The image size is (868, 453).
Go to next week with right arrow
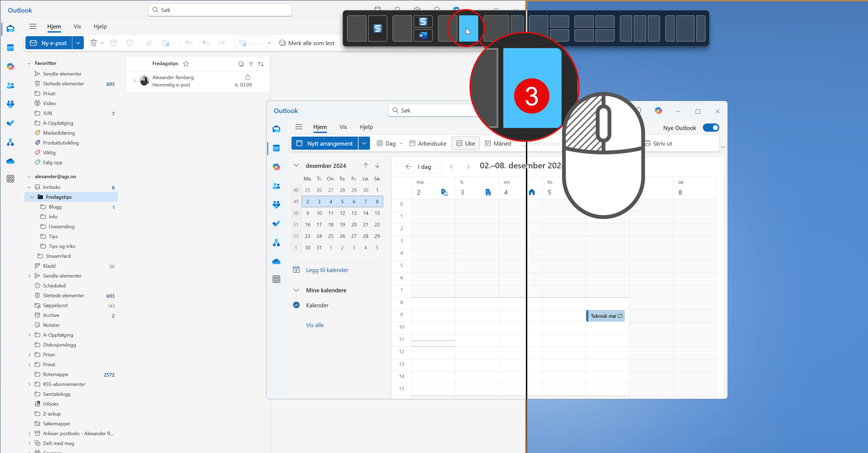468,167
